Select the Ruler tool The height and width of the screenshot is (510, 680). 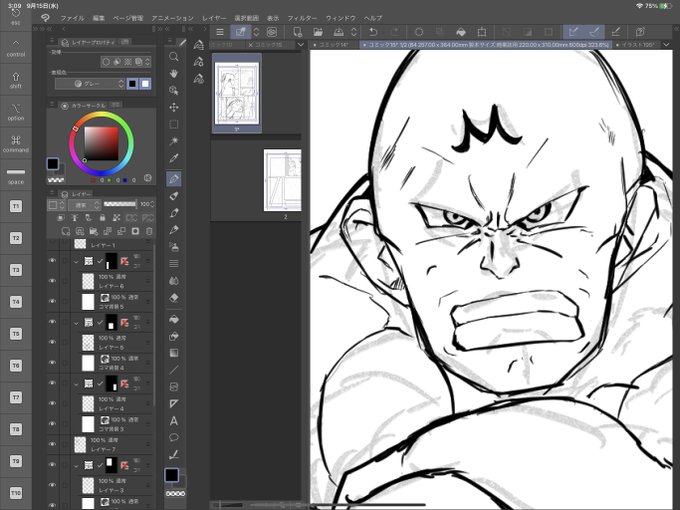point(173,404)
